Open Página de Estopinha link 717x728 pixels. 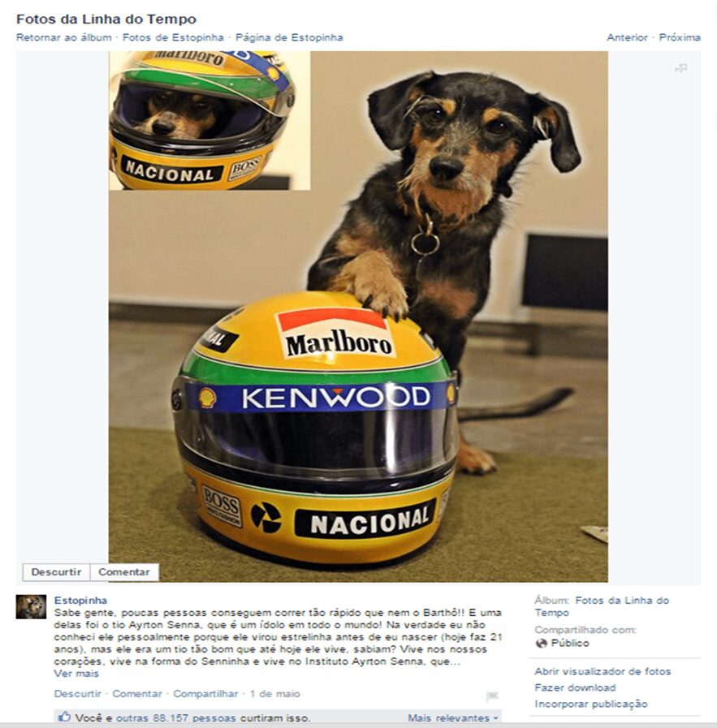coord(289,37)
